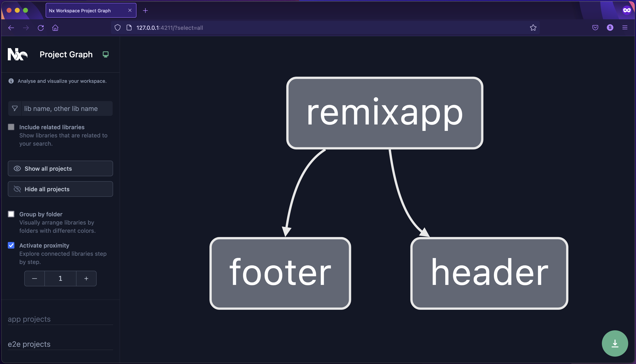Open a new browser tab

click(145, 10)
